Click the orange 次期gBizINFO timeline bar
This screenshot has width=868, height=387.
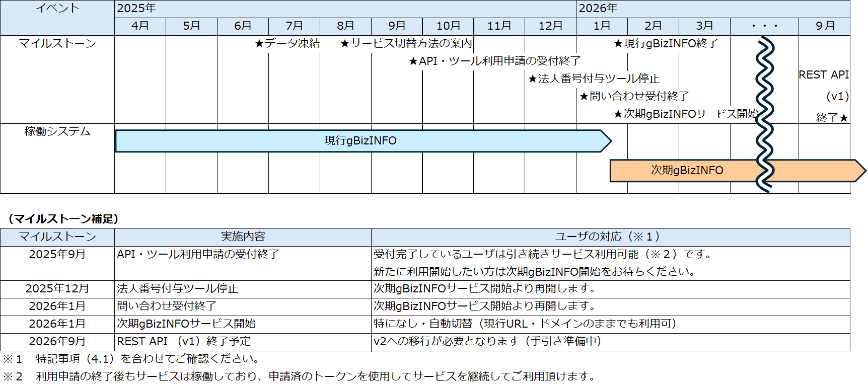click(x=737, y=171)
